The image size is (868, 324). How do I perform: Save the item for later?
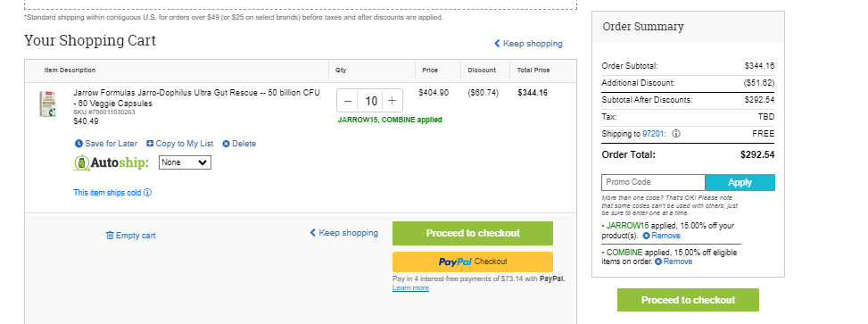pyautogui.click(x=106, y=144)
